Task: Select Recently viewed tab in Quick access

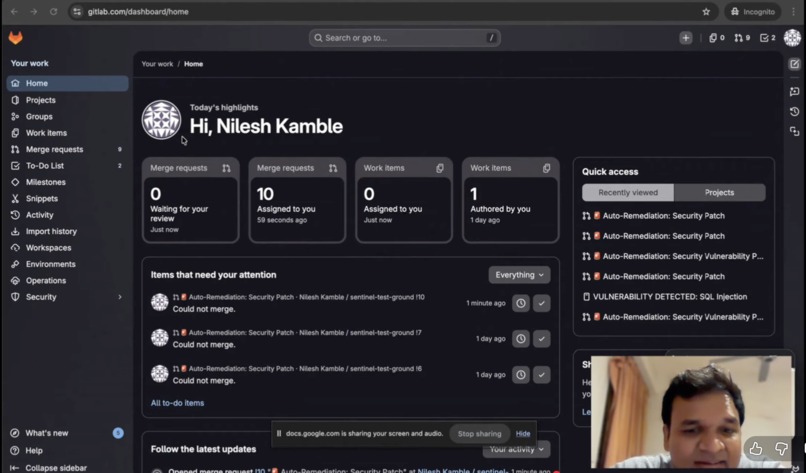Action: (x=628, y=192)
